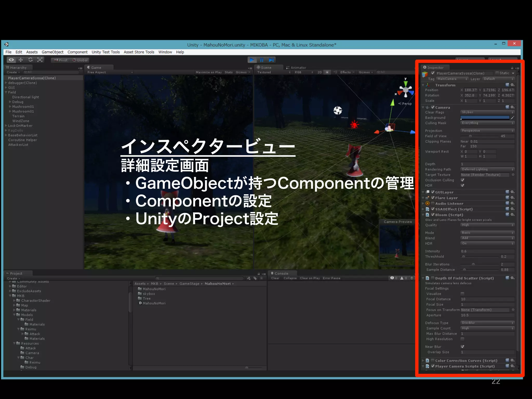This screenshot has width=532, height=399.
Task: Click the Background color swatch
Action: point(485,118)
